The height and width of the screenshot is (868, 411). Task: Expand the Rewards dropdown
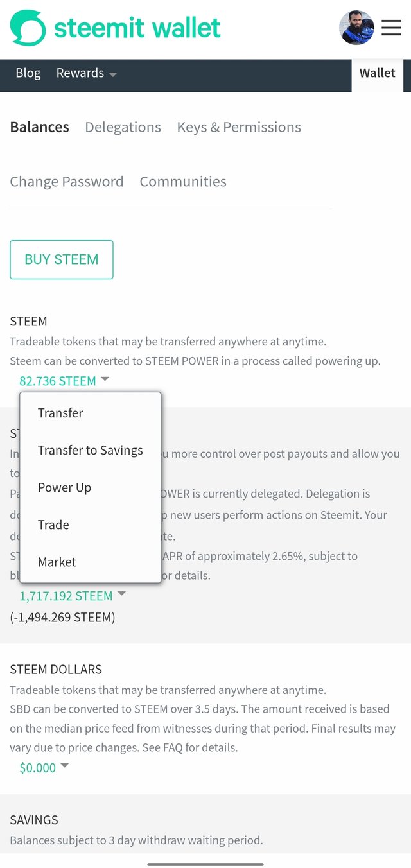pyautogui.click(x=86, y=73)
